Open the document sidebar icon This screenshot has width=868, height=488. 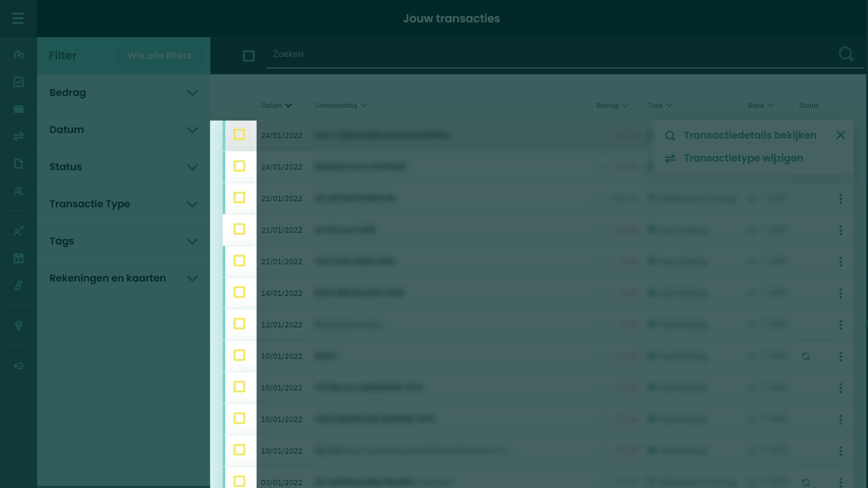(19, 164)
